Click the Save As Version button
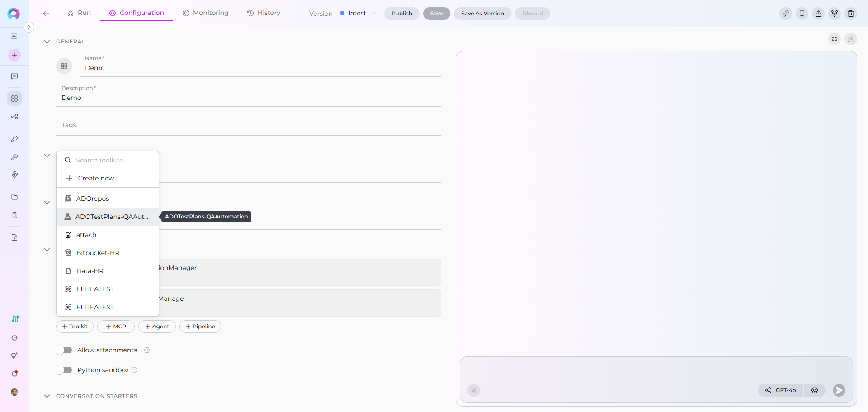 (x=482, y=14)
